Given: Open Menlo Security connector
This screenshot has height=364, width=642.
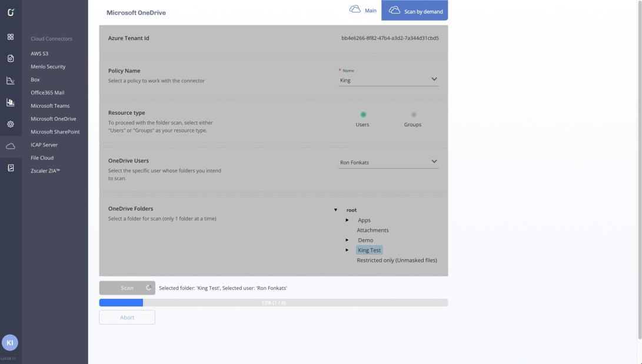Looking at the screenshot, I should coord(48,66).
